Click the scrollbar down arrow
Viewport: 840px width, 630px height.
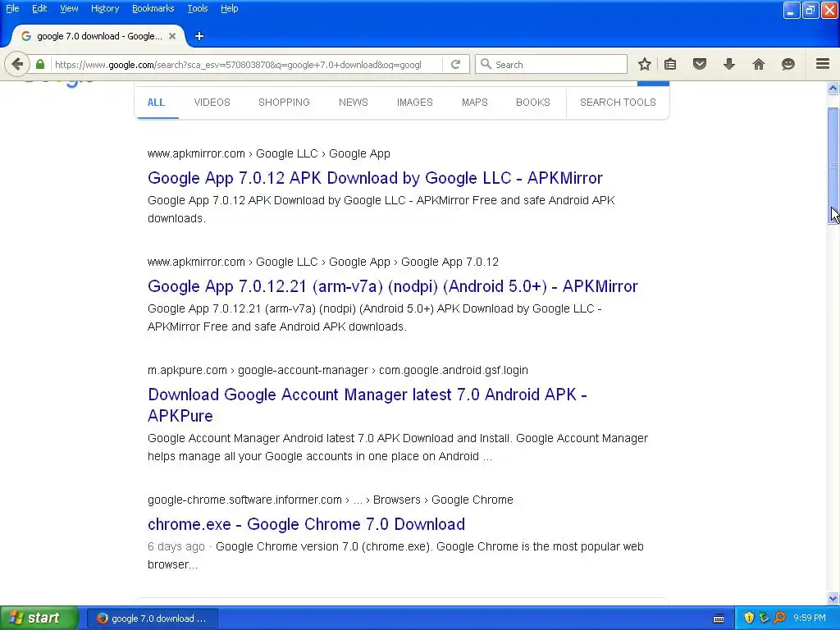[833, 598]
